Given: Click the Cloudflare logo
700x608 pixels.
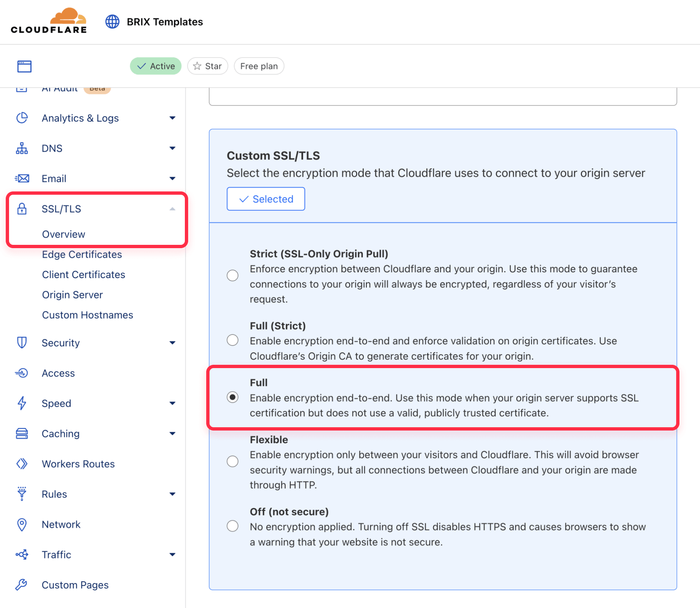Looking at the screenshot, I should click(x=49, y=21).
